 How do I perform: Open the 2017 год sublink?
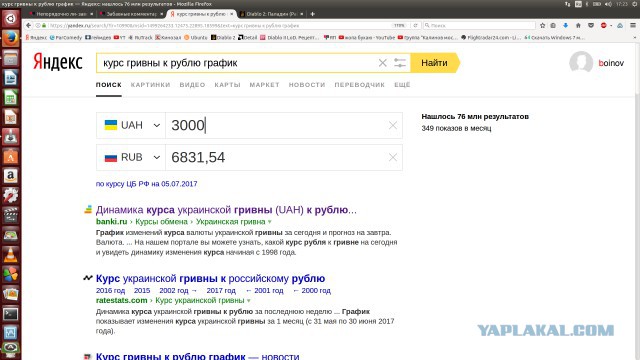click(221, 291)
